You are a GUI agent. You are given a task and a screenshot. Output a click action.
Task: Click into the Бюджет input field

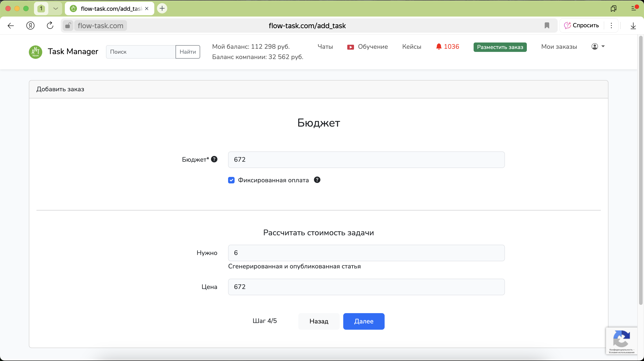pos(366,159)
